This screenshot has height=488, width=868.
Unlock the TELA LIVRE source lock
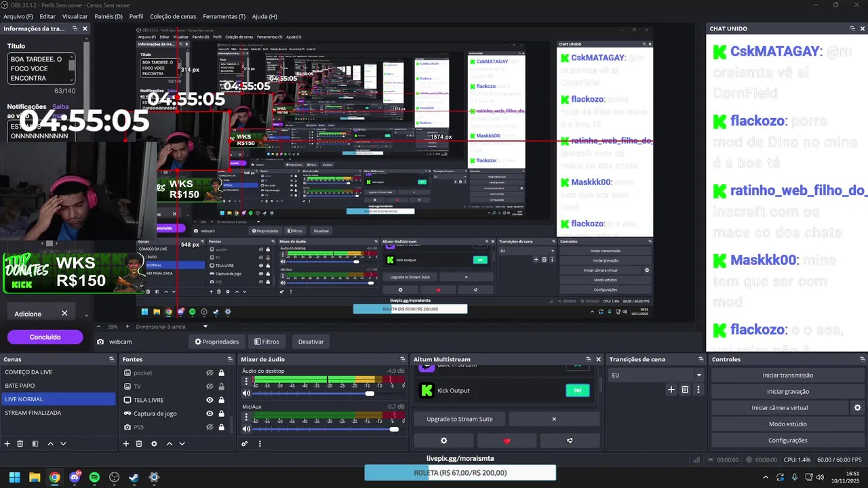coord(221,400)
